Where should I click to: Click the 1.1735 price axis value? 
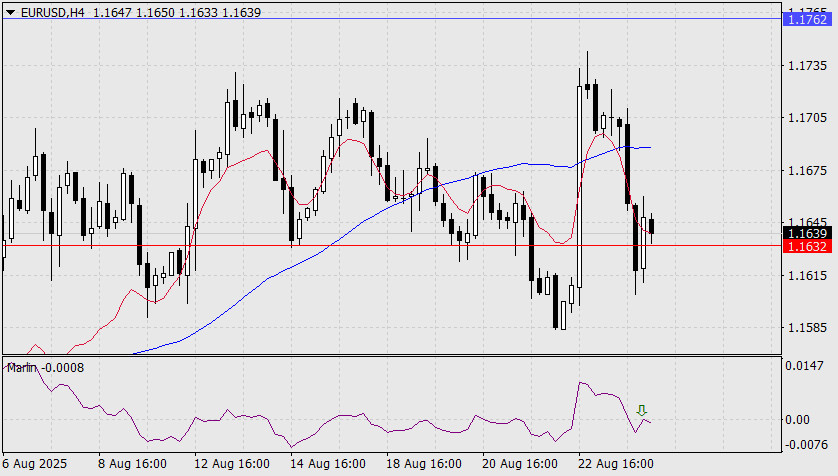click(808, 66)
